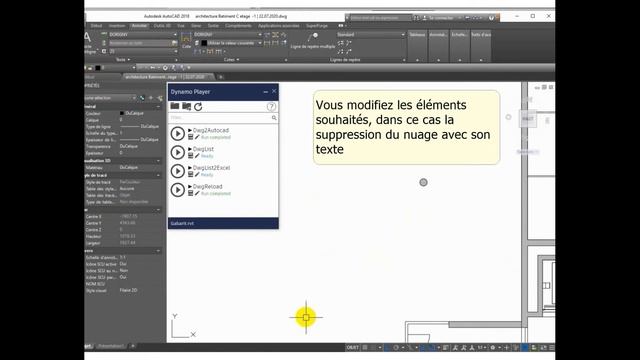The width and height of the screenshot is (640, 360).
Task: Open the dimension style dropdown in Cotes panel
Action: (228, 35)
